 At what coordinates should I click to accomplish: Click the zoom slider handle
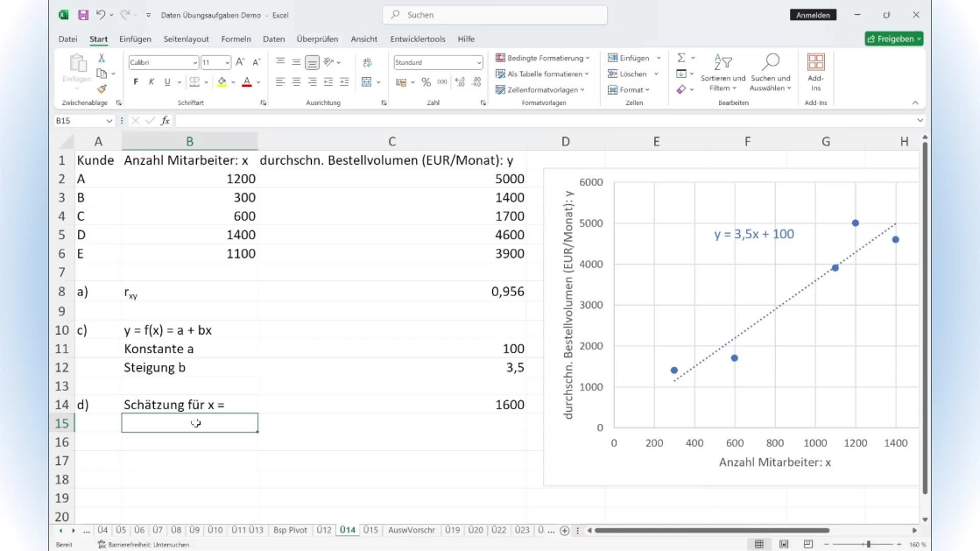(868, 545)
